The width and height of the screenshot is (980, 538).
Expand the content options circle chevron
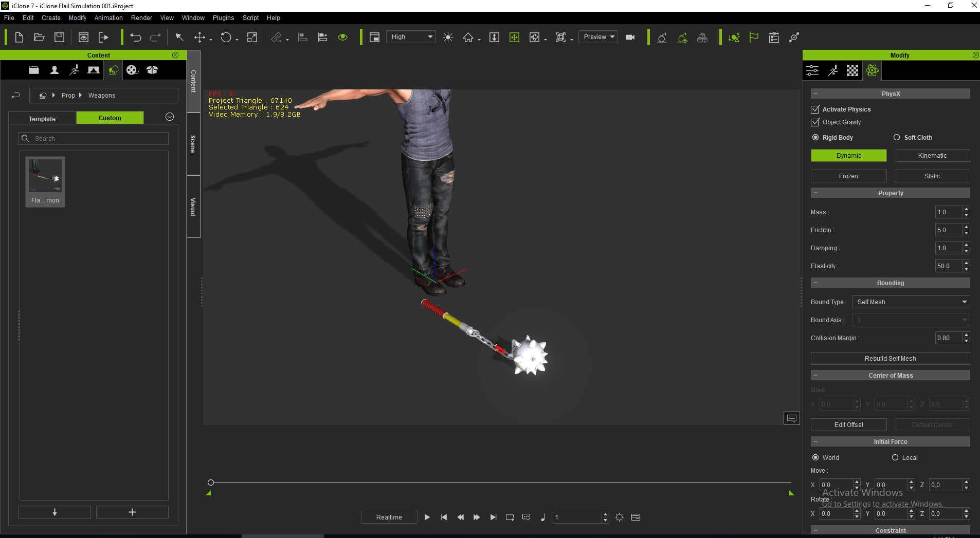click(x=170, y=117)
